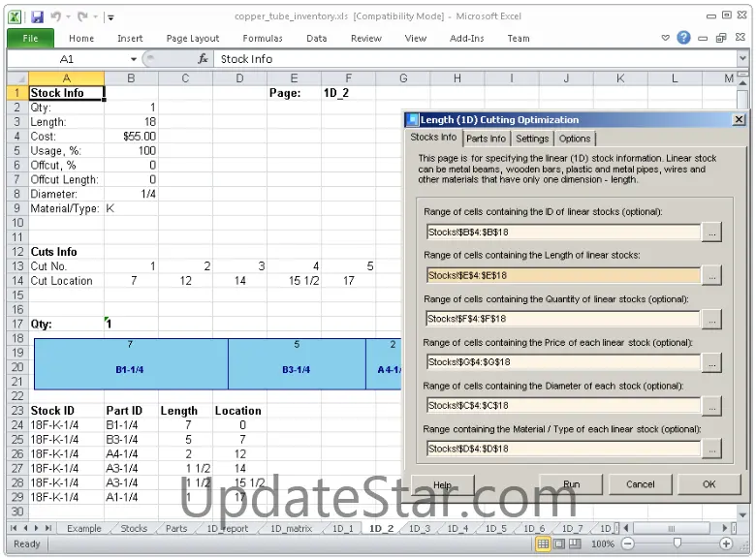Expand the Name Box dropdown arrow
Image resolution: width=756 pixels, height=559 pixels.
133,59
